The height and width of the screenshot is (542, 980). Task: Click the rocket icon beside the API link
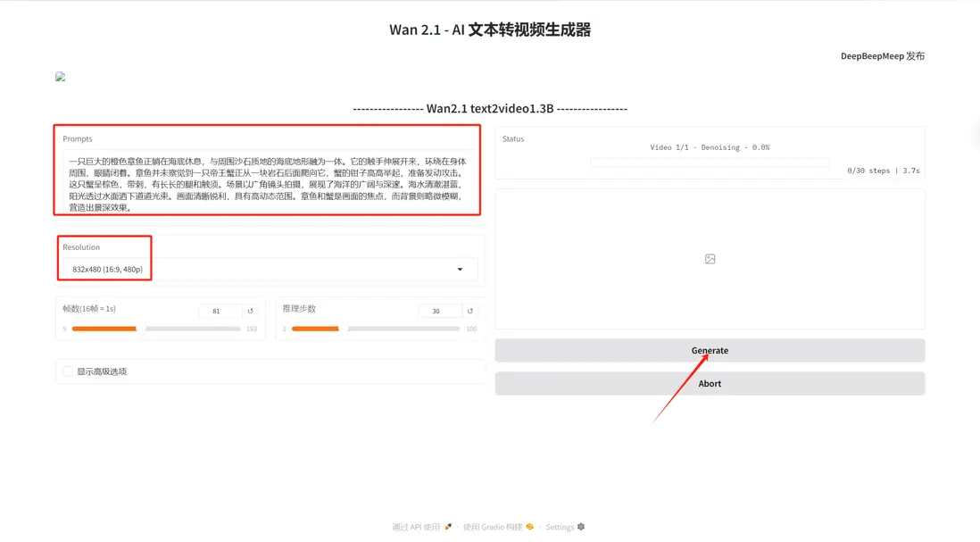[447, 527]
